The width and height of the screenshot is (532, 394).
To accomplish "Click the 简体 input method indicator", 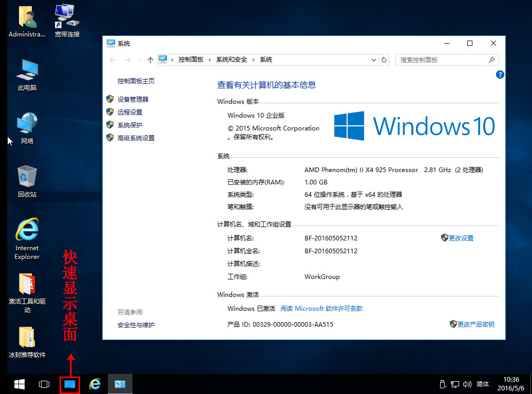I will [483, 384].
